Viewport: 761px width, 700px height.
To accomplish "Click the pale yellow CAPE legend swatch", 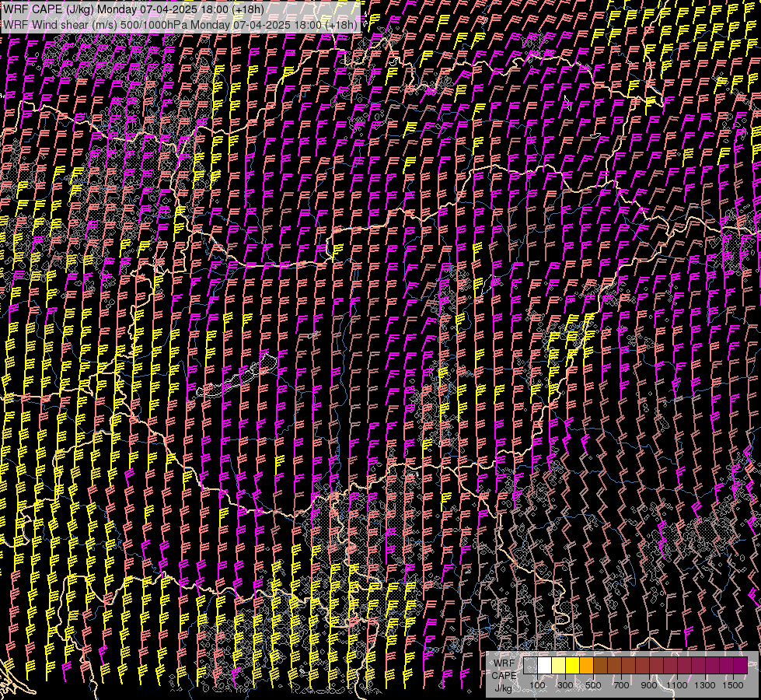I will 559,666.
